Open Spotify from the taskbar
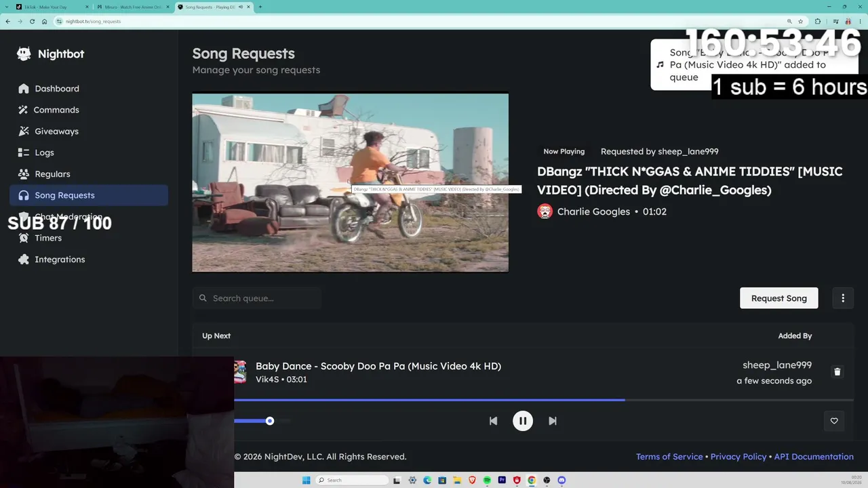The image size is (868, 488). [487, 481]
